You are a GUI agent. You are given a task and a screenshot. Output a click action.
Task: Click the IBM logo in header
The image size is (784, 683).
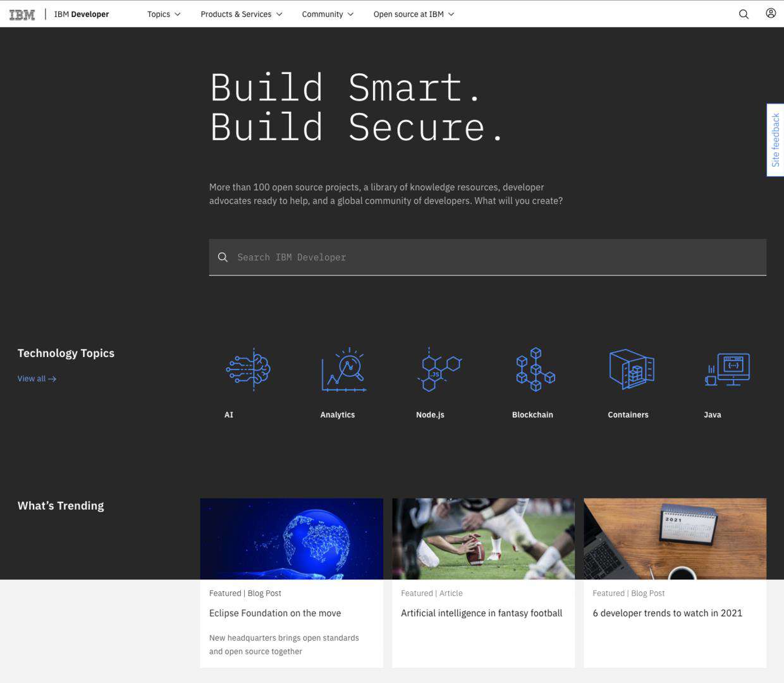tap(22, 14)
